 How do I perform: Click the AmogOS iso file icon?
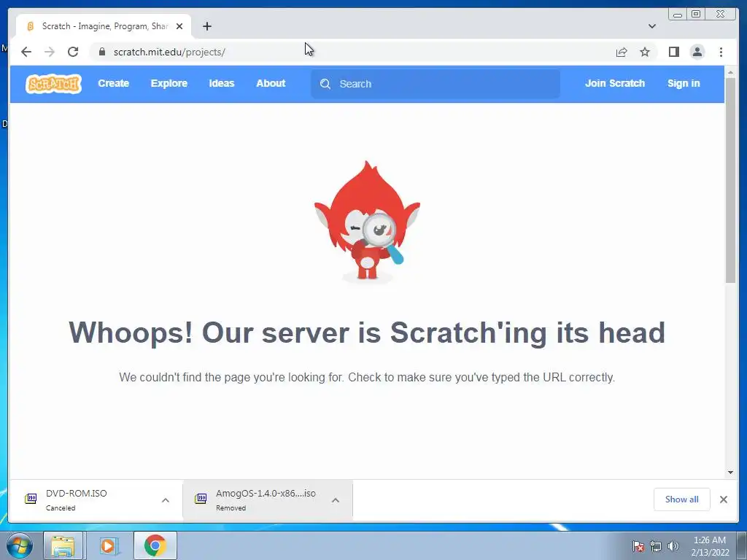tap(201, 499)
